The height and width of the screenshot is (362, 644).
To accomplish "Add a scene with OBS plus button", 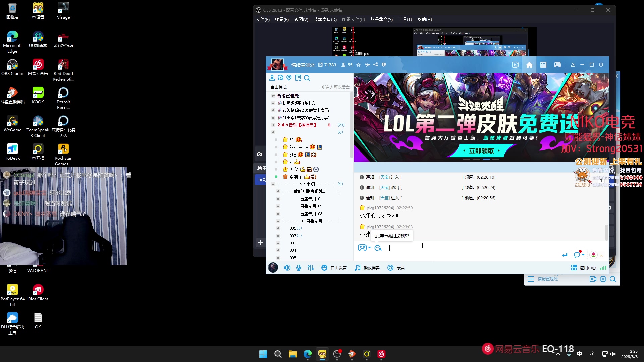I will (x=261, y=242).
